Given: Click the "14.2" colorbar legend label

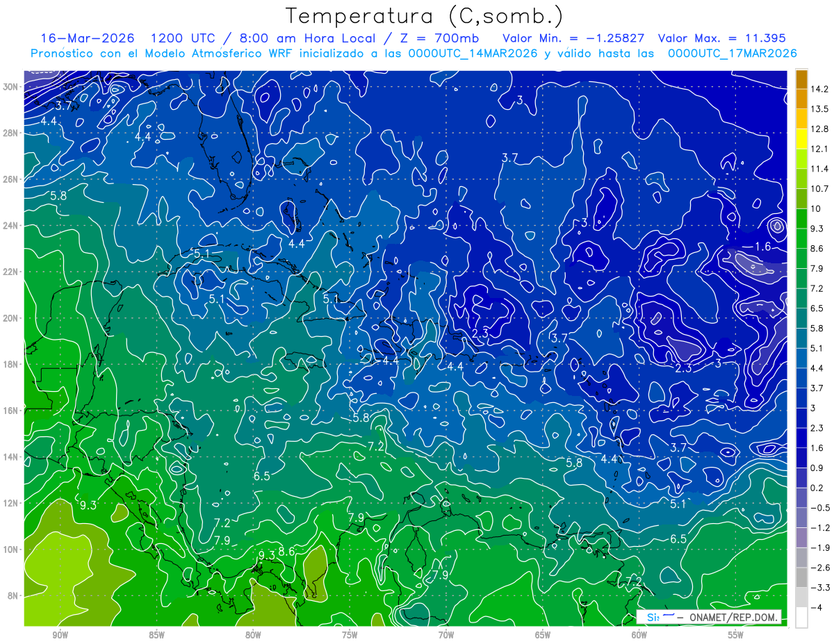Looking at the screenshot, I should click(x=820, y=89).
